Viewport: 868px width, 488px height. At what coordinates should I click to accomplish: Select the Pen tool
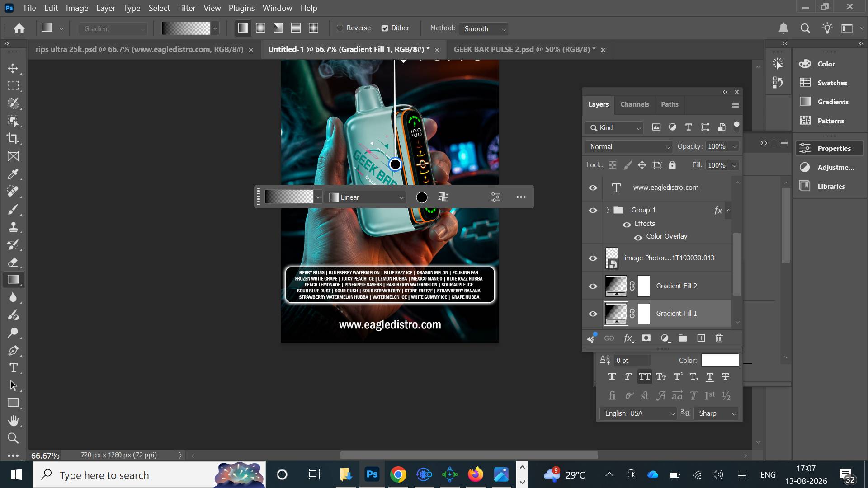[x=13, y=350]
